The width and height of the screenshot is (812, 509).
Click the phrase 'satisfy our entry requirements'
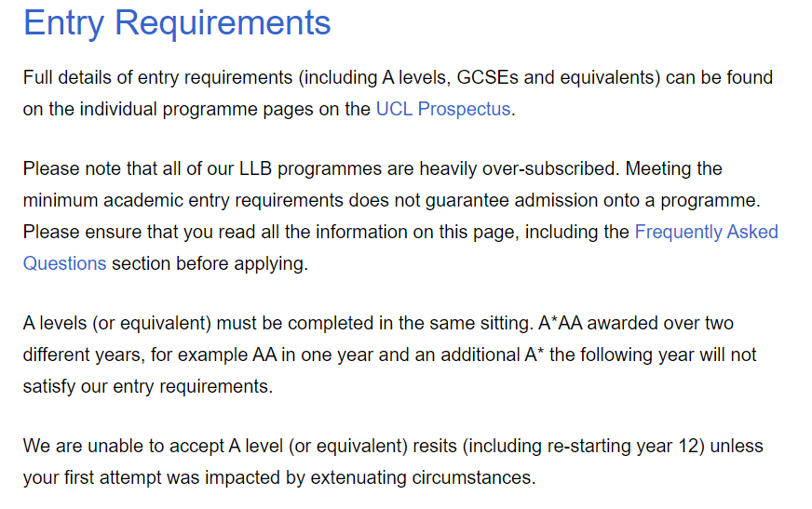[148, 385]
